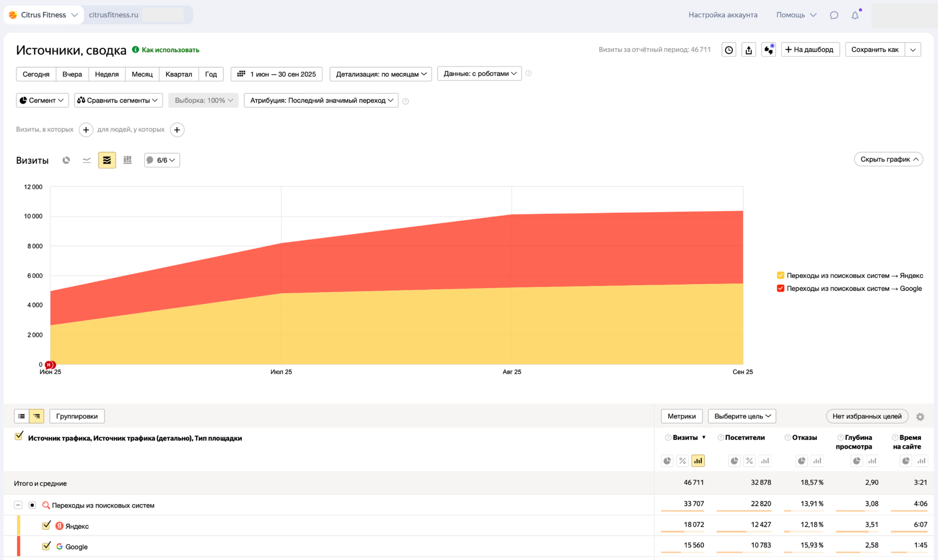Screen dimensions: 938x560
Task: Collapse the Переходы из поисковых систем row
Action: click(18, 505)
